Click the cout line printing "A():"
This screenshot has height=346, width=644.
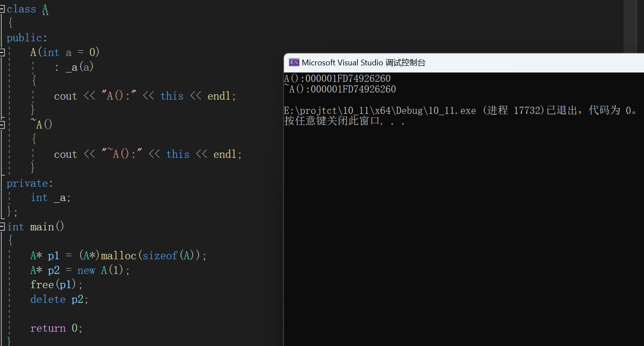point(145,96)
